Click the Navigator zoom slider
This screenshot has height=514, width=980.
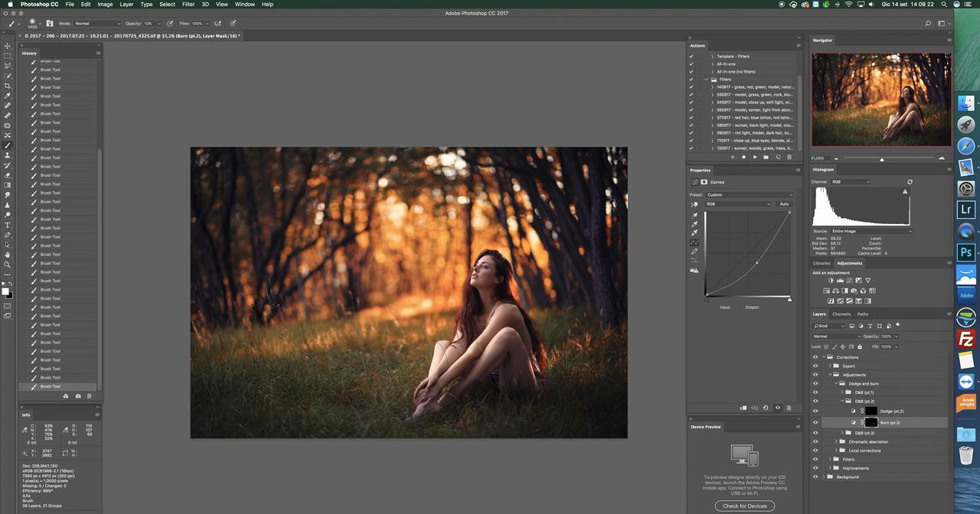[x=882, y=158]
